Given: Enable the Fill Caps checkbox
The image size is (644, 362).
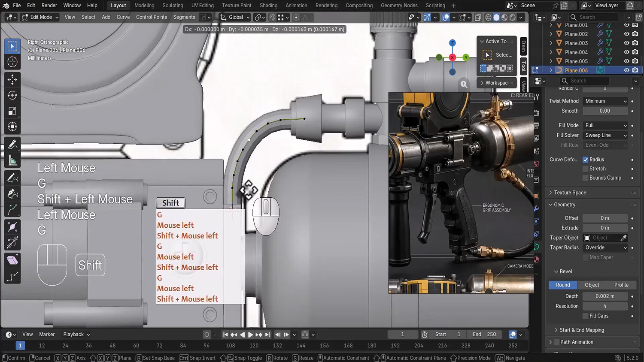Looking at the screenshot, I should 586,316.
